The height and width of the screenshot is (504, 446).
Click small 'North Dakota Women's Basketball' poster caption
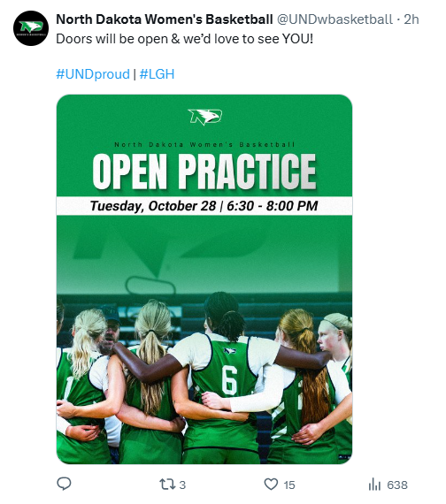coord(204,145)
